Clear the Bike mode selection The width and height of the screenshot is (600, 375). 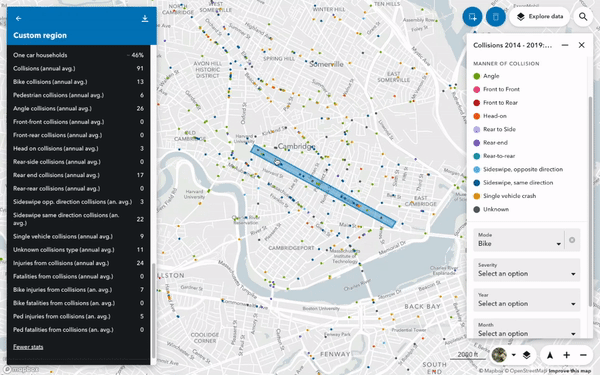(x=572, y=240)
